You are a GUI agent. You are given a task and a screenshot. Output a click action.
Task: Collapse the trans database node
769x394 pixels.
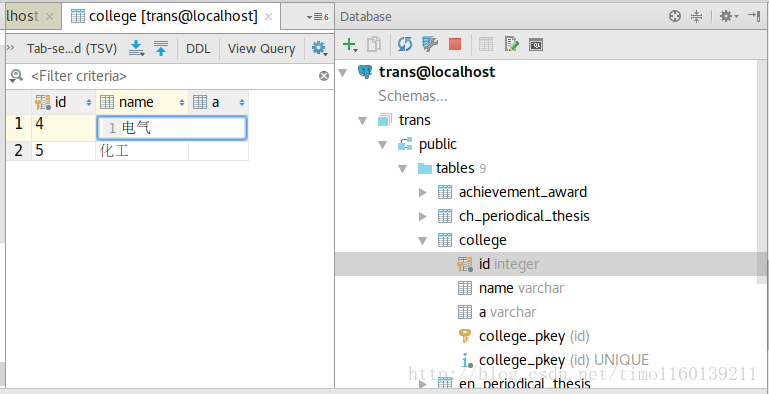point(363,121)
